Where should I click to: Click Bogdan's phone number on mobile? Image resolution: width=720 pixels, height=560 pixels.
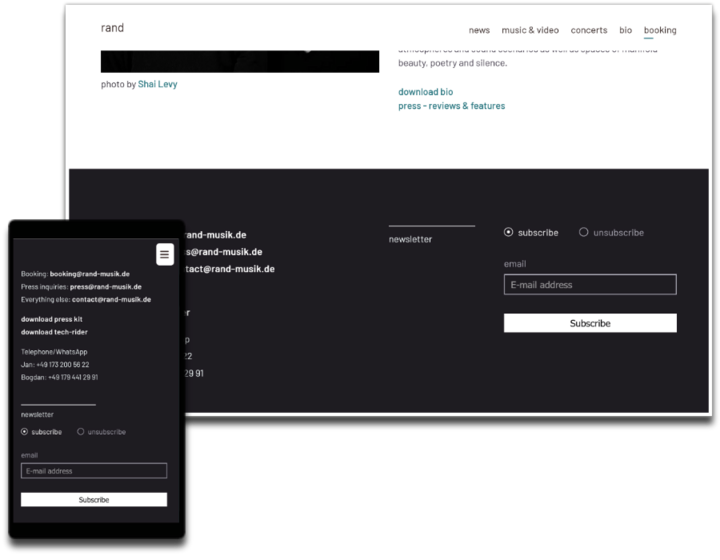[73, 378]
